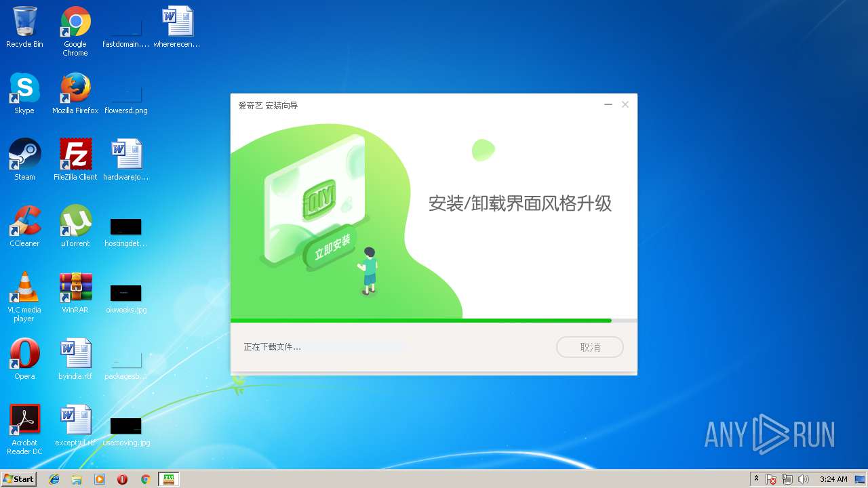This screenshot has height=488, width=868.
Task: Select the exceptjul.rtf file
Action: pos(75,426)
